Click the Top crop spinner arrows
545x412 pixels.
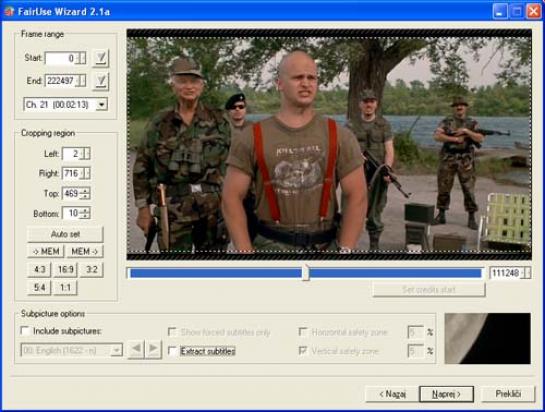86,193
